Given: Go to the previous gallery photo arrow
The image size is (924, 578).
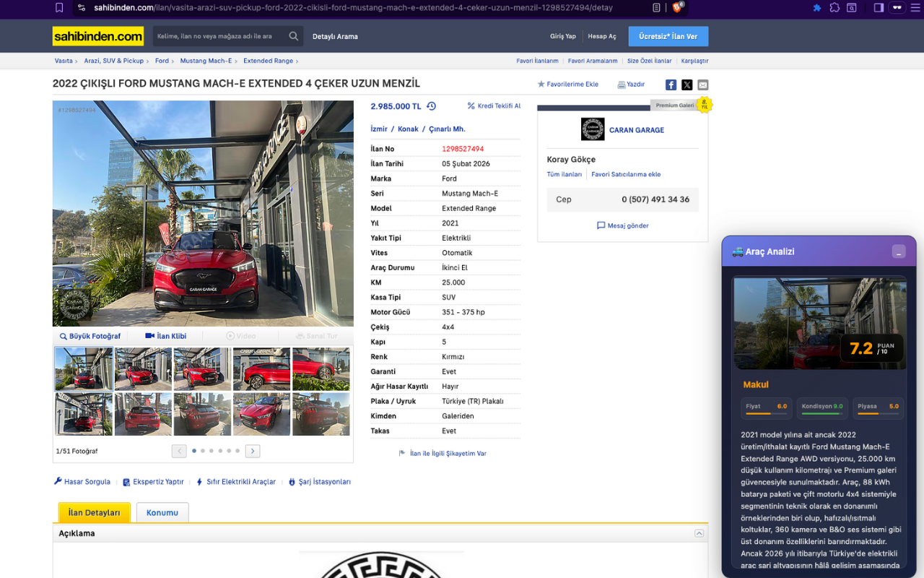Looking at the screenshot, I should 179,451.
